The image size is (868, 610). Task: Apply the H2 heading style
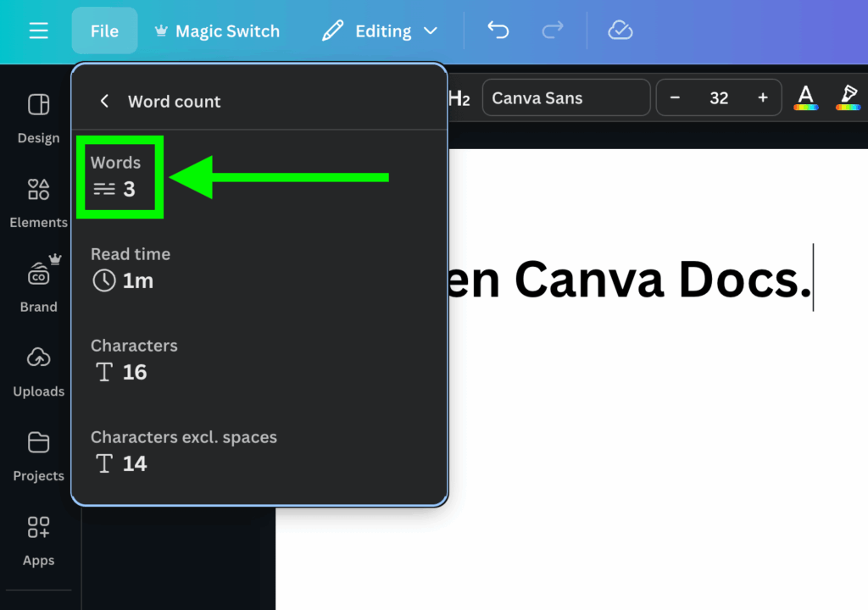tap(459, 97)
